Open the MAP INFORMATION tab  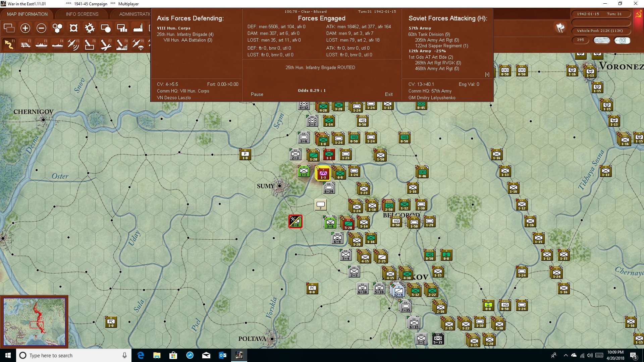tap(27, 14)
